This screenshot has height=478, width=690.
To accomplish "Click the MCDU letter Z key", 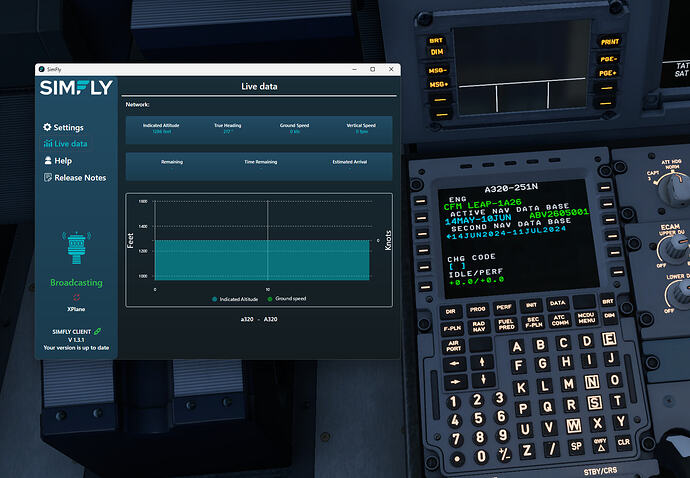I will point(527,451).
